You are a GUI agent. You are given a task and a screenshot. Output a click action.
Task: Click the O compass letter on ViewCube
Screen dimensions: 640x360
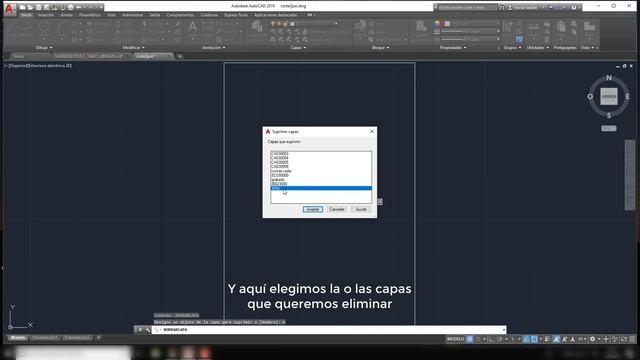590,97
